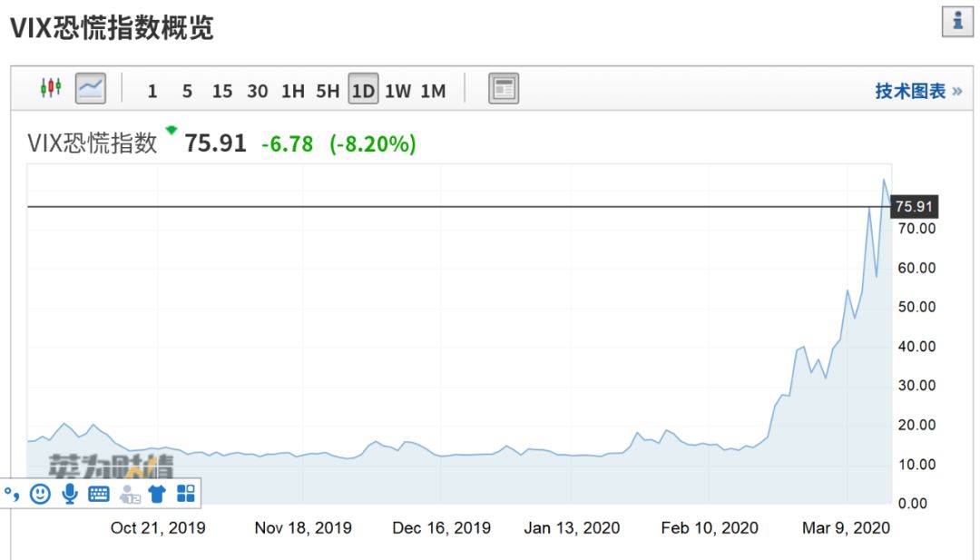This screenshot has width=980, height=560.
Task: Click the 75.91 price label on the axis
Action: tap(914, 207)
